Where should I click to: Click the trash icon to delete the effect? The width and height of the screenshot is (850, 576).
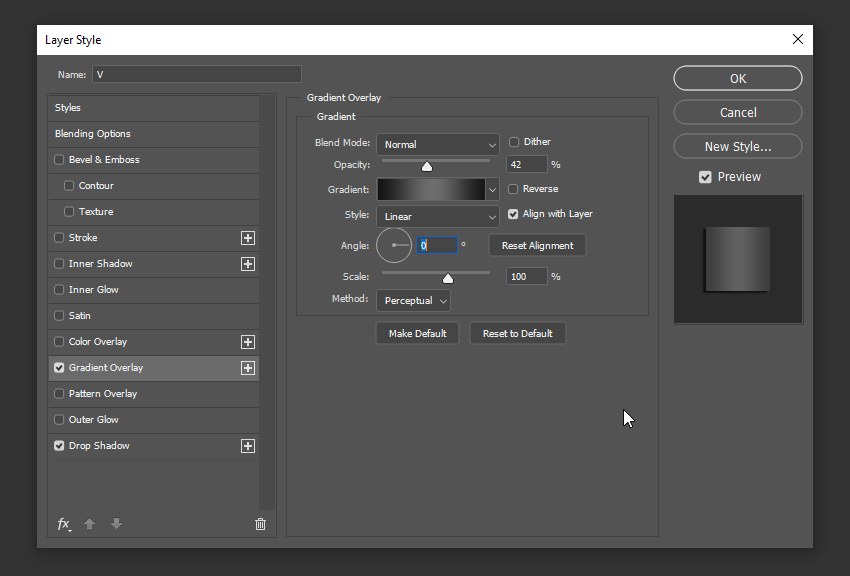(260, 523)
